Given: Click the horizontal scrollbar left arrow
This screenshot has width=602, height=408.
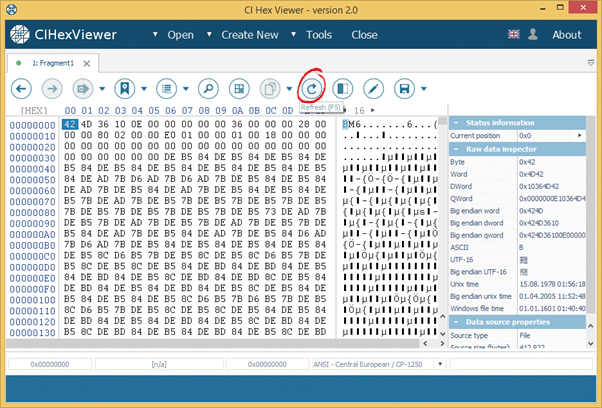Looking at the screenshot, I should [425, 343].
